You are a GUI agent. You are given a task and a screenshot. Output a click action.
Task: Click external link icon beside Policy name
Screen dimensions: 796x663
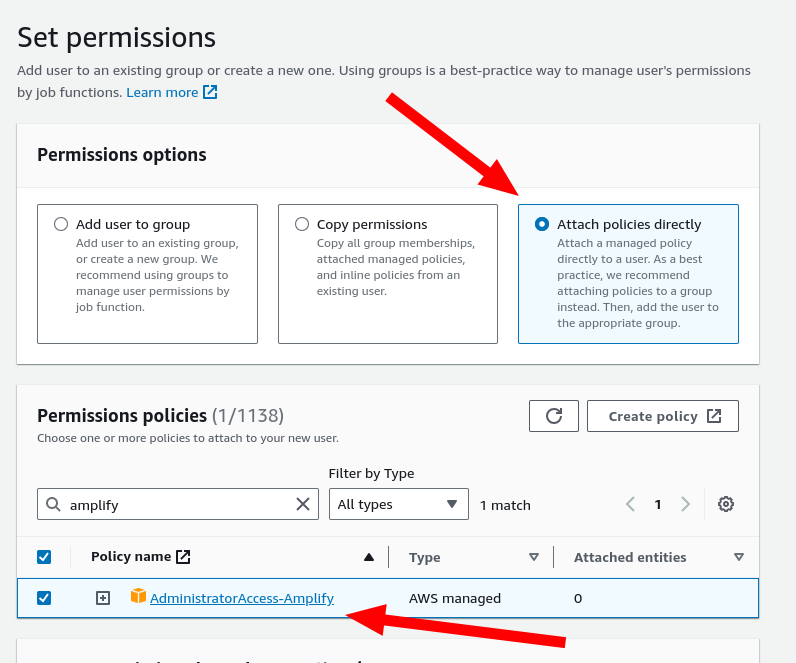click(183, 557)
